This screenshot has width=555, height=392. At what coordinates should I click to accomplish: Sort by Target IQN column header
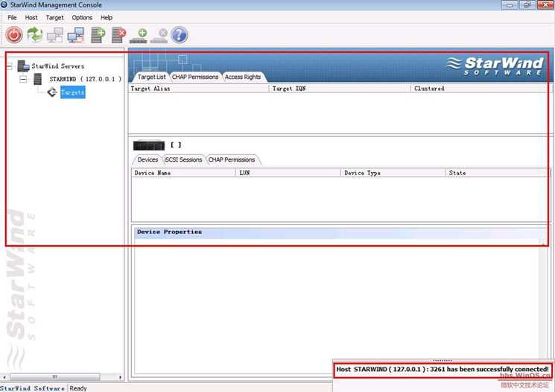340,89
